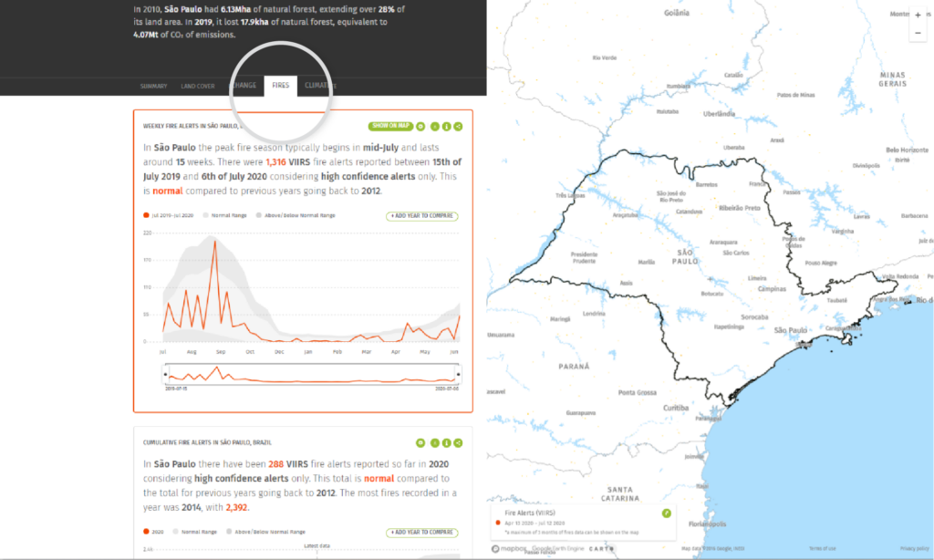Click the right handle of chart date range slider

click(x=458, y=374)
